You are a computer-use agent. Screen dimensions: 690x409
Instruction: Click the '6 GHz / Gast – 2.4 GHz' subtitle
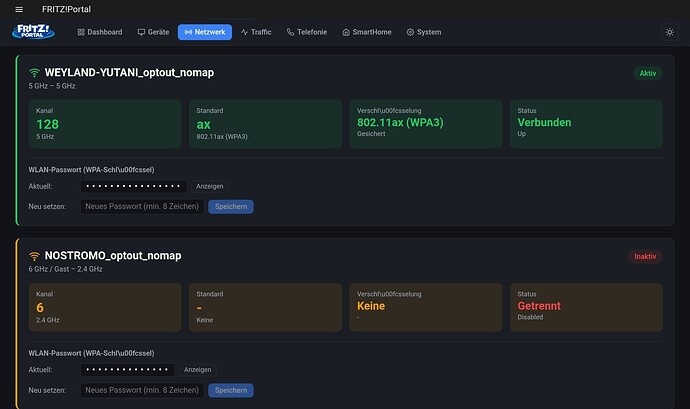click(x=66, y=269)
